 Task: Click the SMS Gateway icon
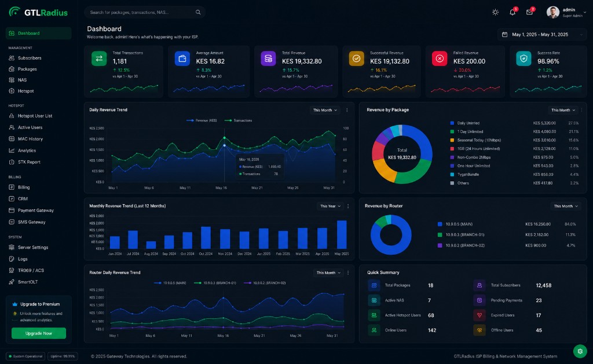pyautogui.click(x=12, y=222)
